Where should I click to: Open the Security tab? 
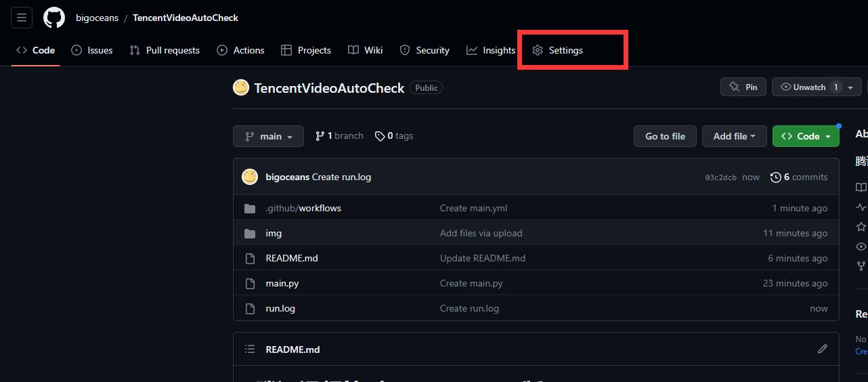click(425, 50)
